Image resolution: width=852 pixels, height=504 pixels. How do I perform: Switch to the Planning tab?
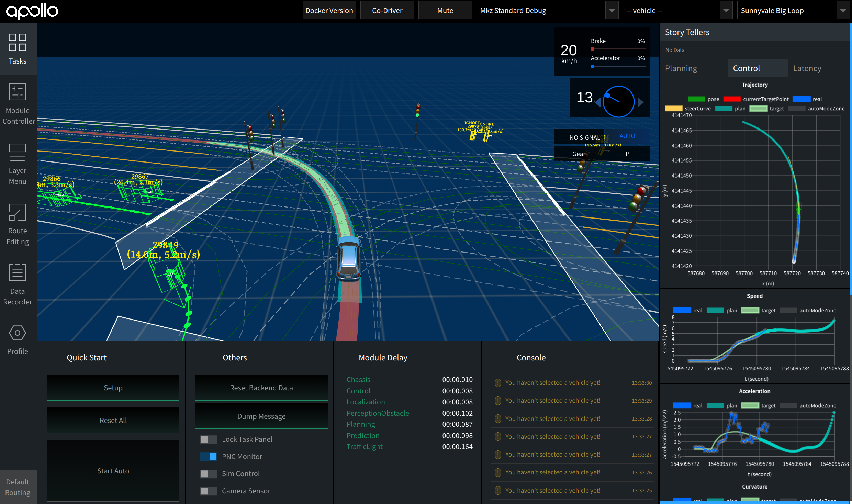click(x=681, y=68)
